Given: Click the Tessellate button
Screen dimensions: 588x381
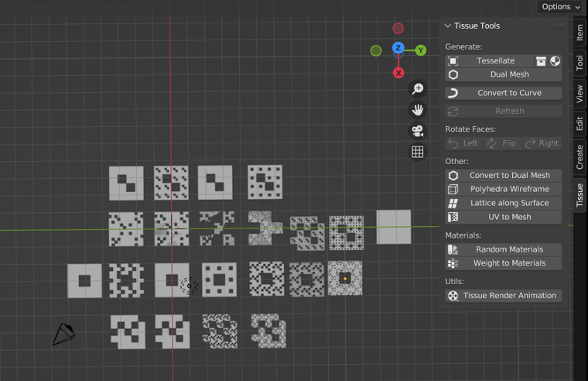Looking at the screenshot, I should coord(490,61).
